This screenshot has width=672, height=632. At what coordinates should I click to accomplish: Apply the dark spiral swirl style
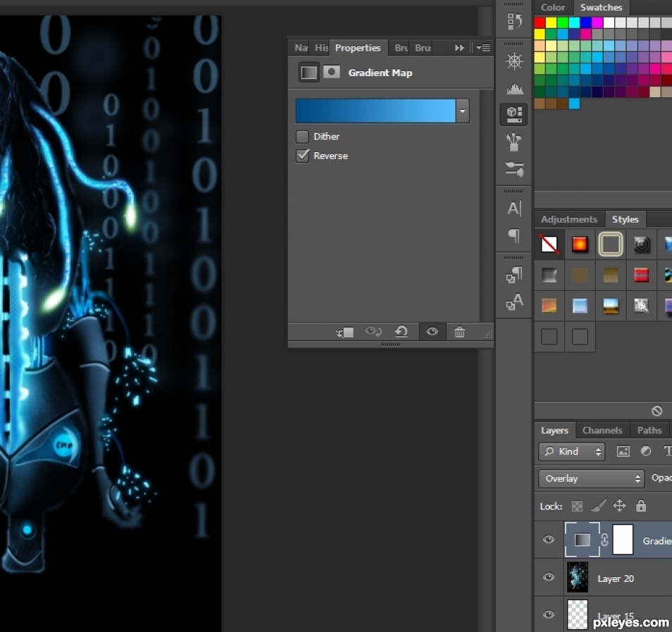coord(641,244)
